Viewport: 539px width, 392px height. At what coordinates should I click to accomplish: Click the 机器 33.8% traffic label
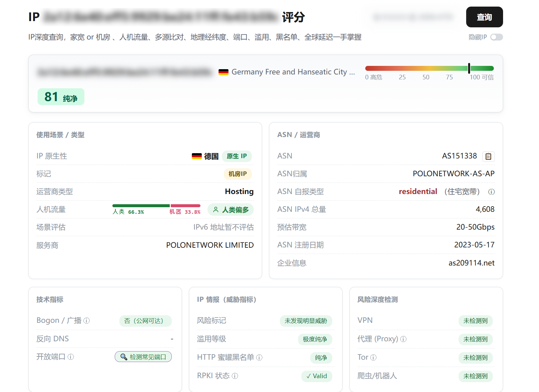pos(185,212)
